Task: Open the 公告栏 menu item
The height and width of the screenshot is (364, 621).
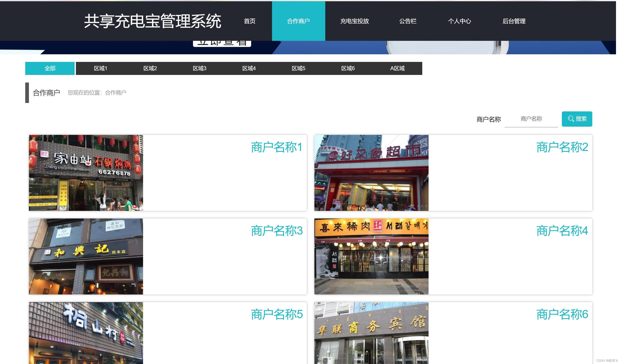Action: [x=408, y=21]
